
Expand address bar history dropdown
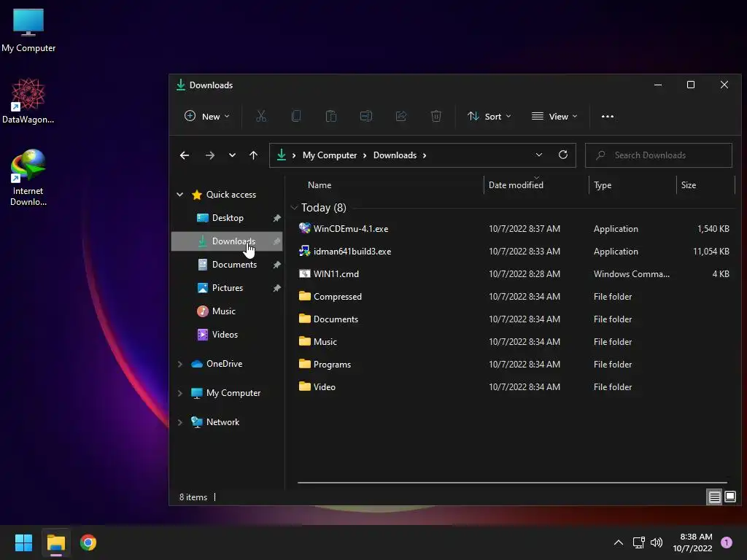(x=539, y=155)
